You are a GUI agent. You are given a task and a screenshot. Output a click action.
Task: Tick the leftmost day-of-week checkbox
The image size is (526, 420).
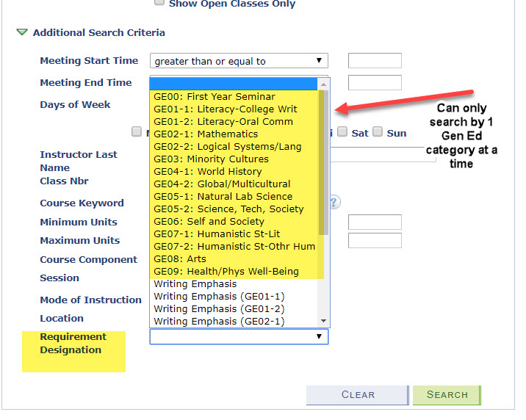click(137, 131)
